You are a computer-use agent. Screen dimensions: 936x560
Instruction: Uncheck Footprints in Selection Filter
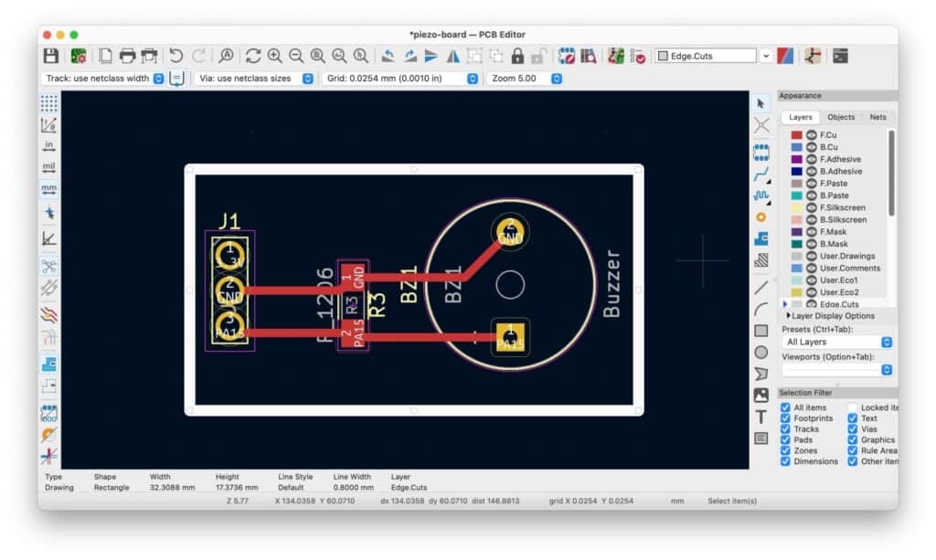[x=785, y=418]
